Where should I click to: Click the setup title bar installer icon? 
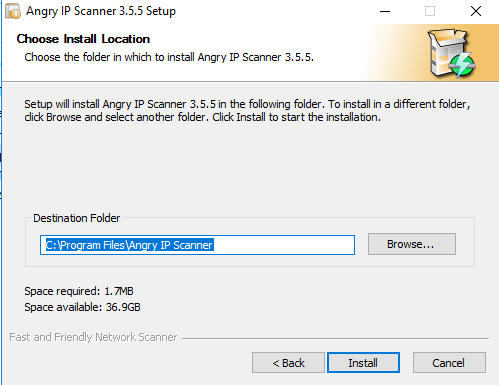(x=13, y=11)
